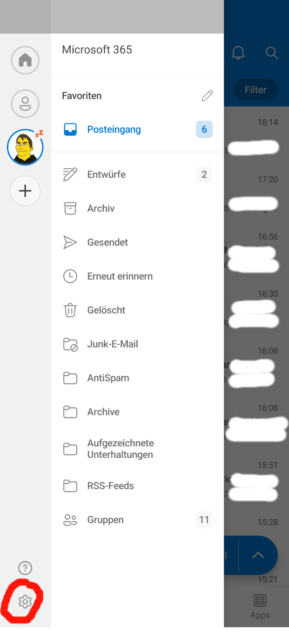Open the Posteingang folder
This screenshot has height=644, width=289.
[x=114, y=130]
